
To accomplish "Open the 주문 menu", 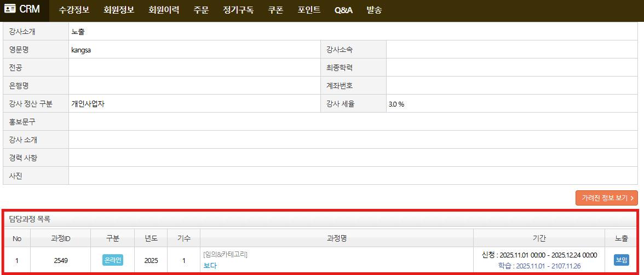I will point(201,10).
